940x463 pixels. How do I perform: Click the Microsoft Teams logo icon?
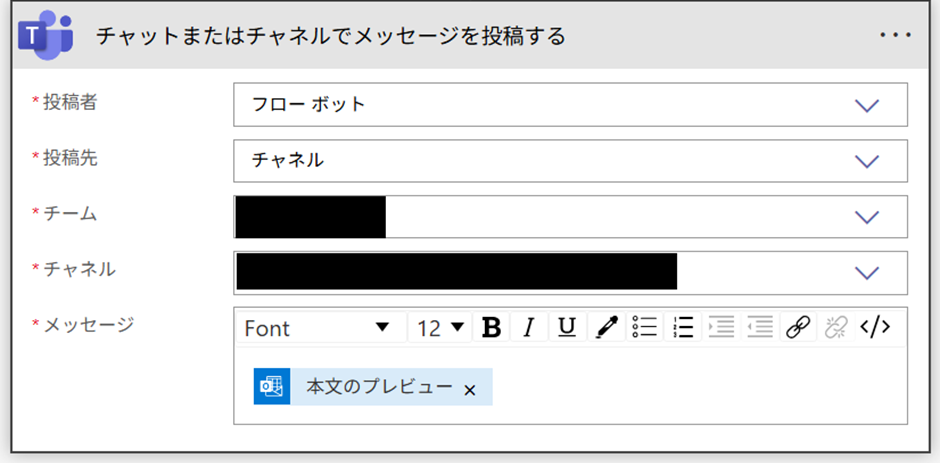(x=46, y=36)
